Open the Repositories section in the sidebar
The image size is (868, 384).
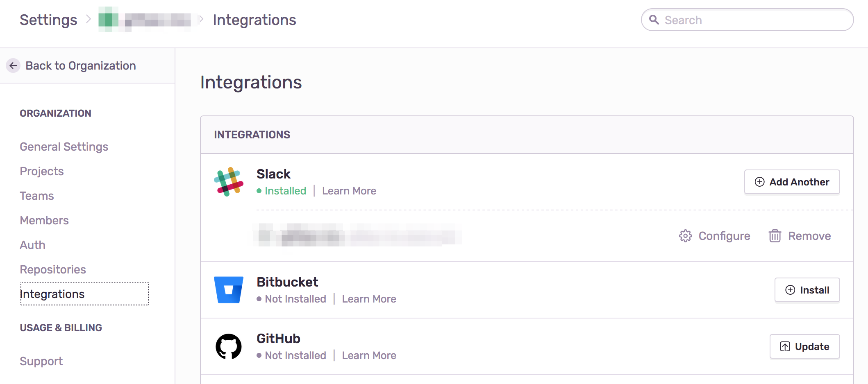tap(52, 269)
